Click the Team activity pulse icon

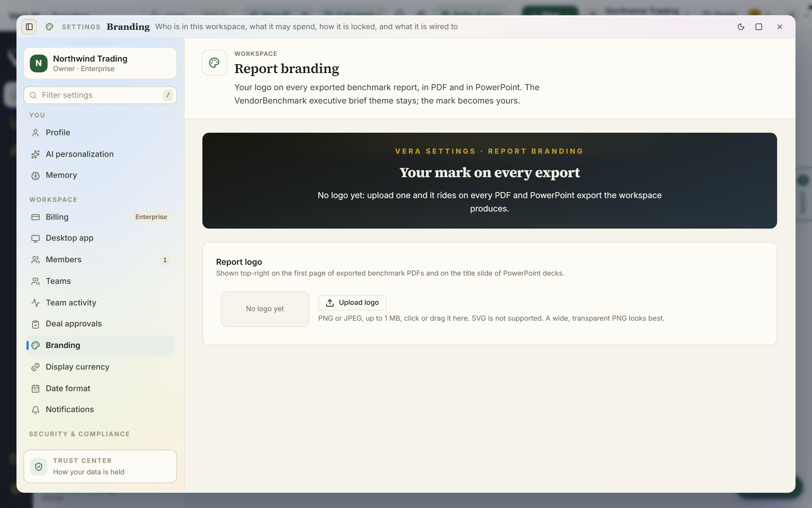36,303
